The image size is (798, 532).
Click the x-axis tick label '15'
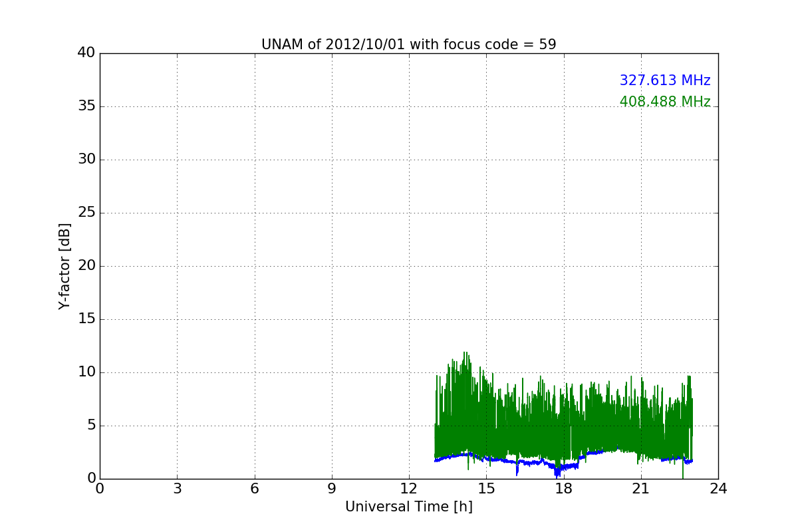click(486, 489)
